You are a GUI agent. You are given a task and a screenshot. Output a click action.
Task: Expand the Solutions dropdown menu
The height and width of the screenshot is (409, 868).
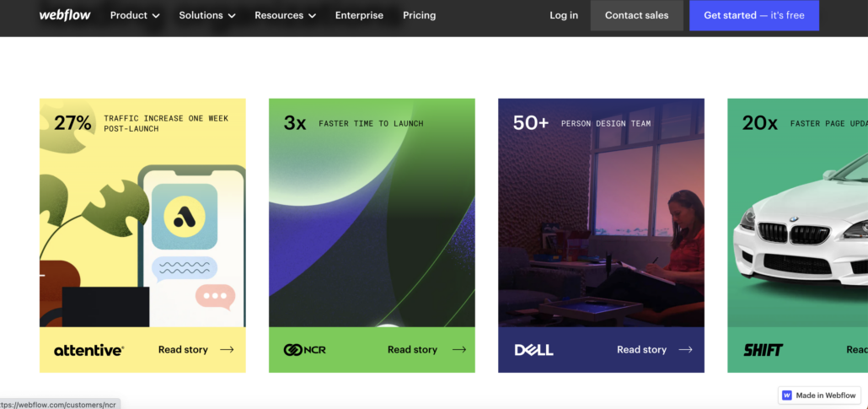207,15
